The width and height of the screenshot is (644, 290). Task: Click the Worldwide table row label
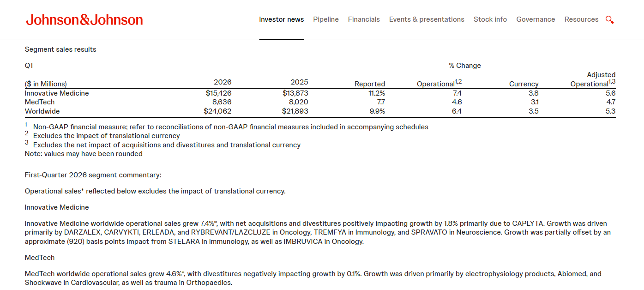42,111
